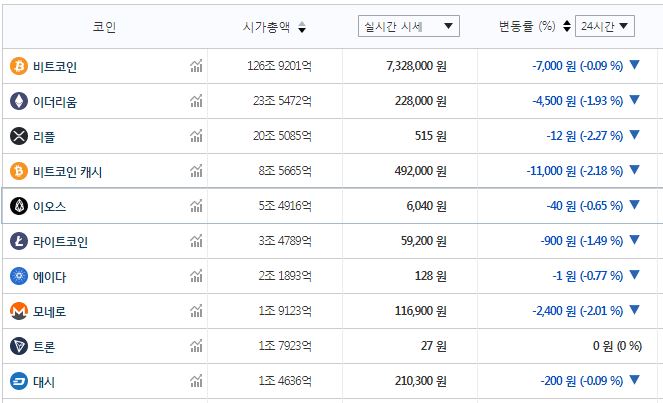Open the 24시간 period dropdown
Screen dimensions: 663x403
click(x=609, y=26)
